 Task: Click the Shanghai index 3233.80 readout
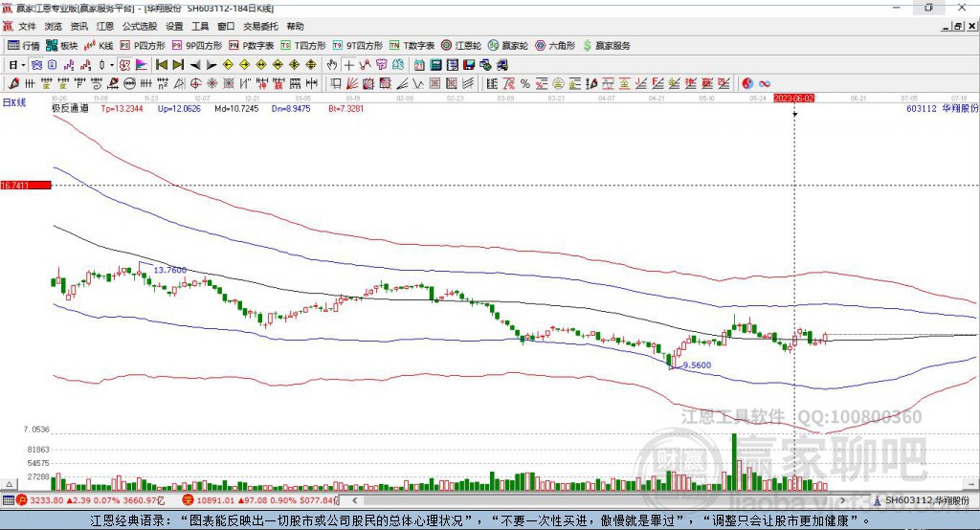[x=45, y=500]
